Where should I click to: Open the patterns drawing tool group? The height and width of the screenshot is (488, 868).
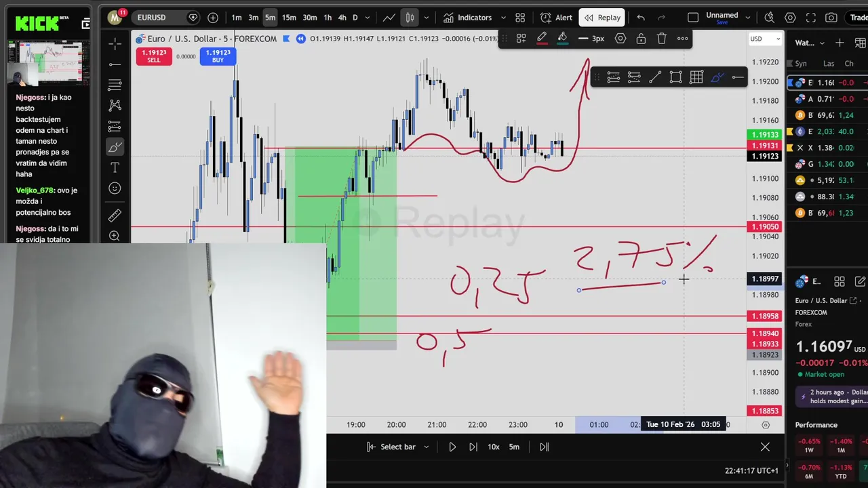pyautogui.click(x=115, y=105)
